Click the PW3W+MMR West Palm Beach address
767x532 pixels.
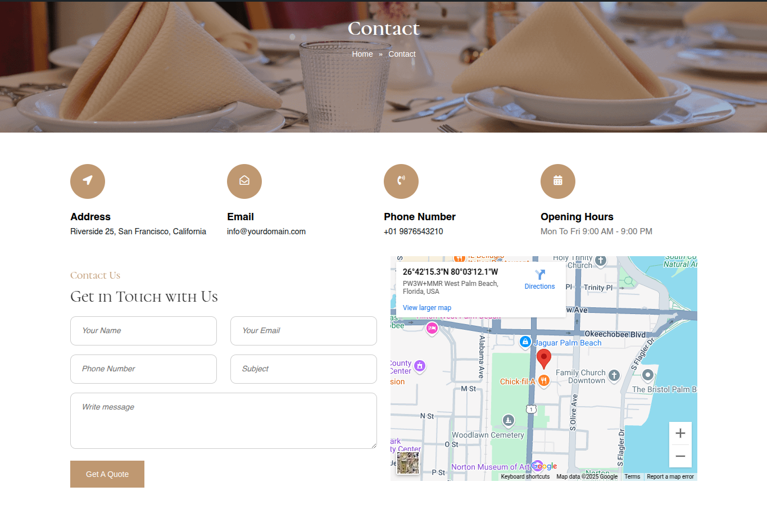click(451, 288)
